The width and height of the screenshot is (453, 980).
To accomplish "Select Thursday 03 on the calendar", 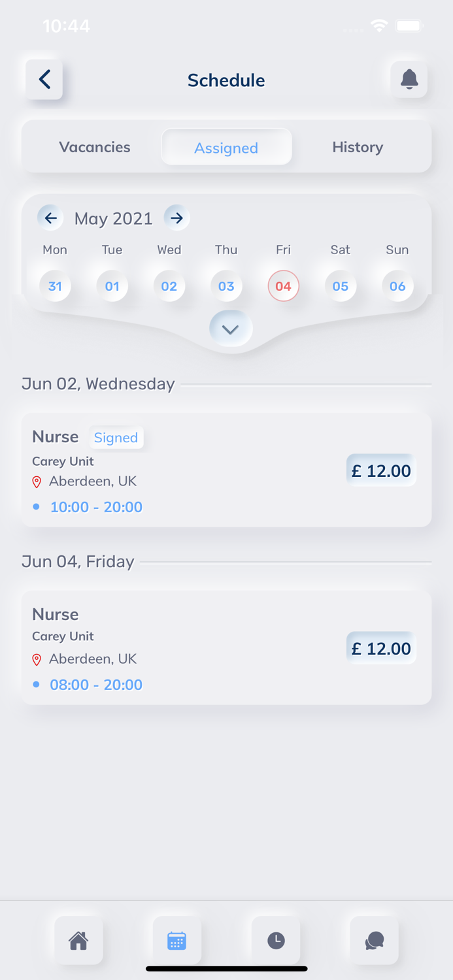I will coord(226,286).
